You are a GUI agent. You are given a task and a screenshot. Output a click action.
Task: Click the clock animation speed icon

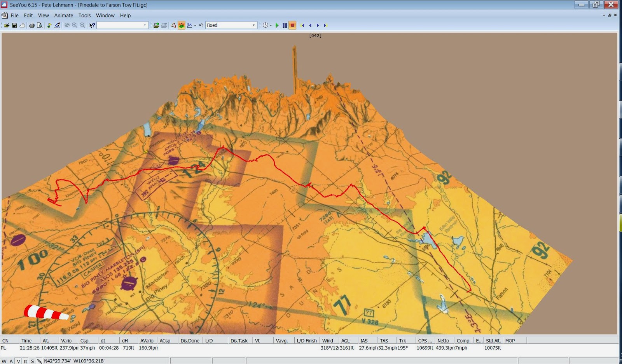coord(265,25)
